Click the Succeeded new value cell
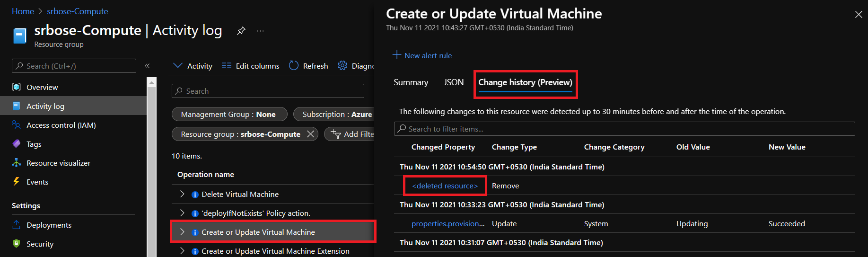The height and width of the screenshot is (257, 868). (787, 223)
